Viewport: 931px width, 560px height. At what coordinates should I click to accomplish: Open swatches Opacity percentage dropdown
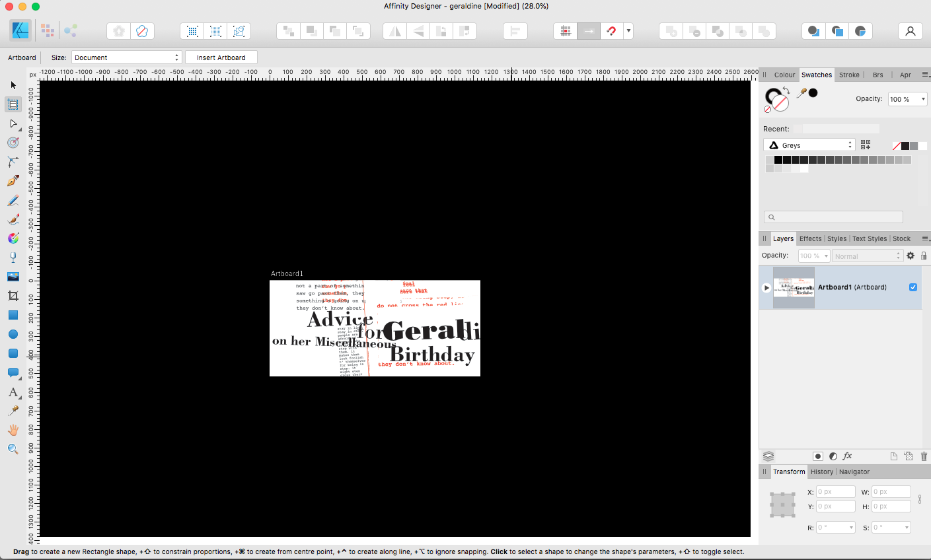pyautogui.click(x=923, y=99)
